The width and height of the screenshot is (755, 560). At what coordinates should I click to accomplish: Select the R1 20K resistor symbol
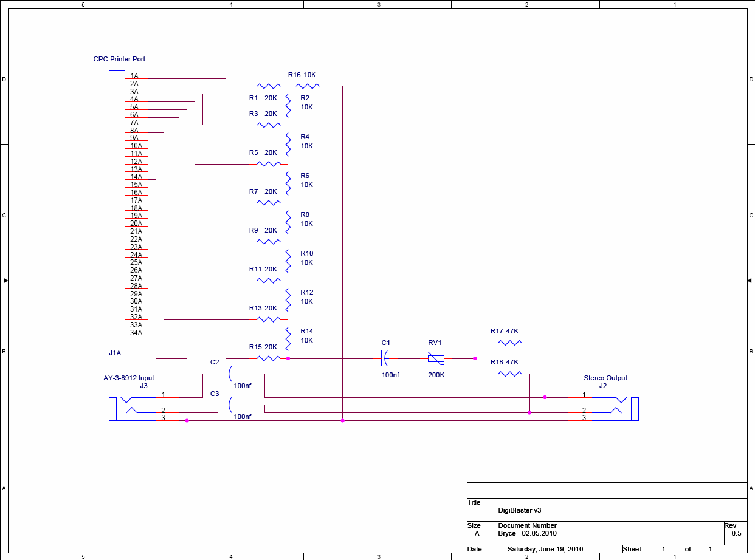pos(268,86)
